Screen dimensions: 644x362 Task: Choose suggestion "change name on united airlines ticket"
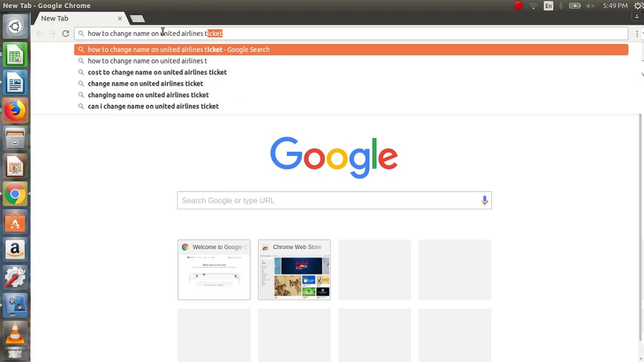351,83
